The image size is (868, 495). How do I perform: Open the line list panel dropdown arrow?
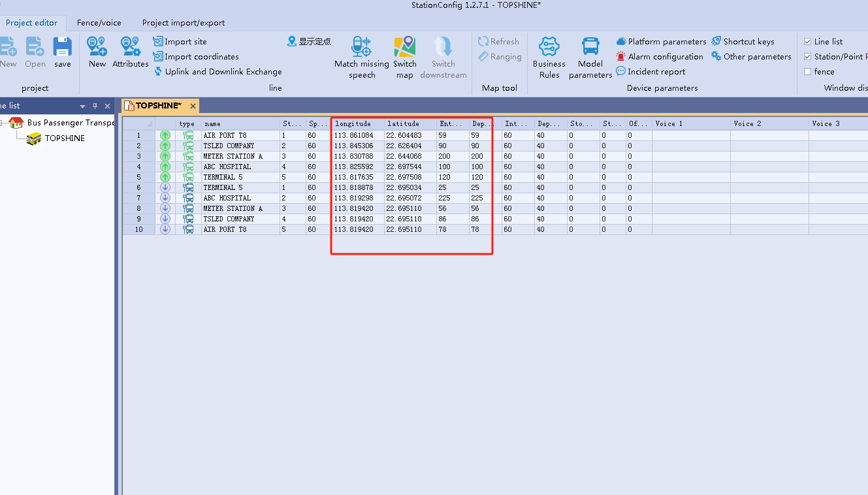pyautogui.click(x=83, y=106)
